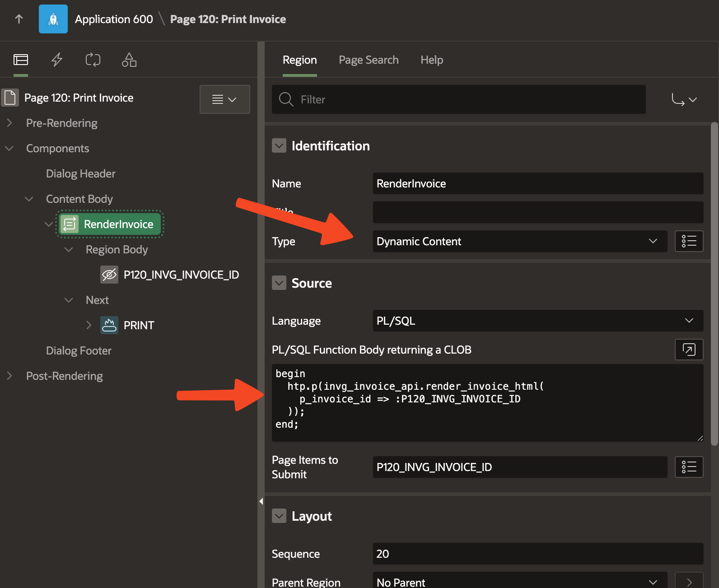Collapse the Region Body node
Viewport: 719px width, 588px height.
tap(69, 249)
